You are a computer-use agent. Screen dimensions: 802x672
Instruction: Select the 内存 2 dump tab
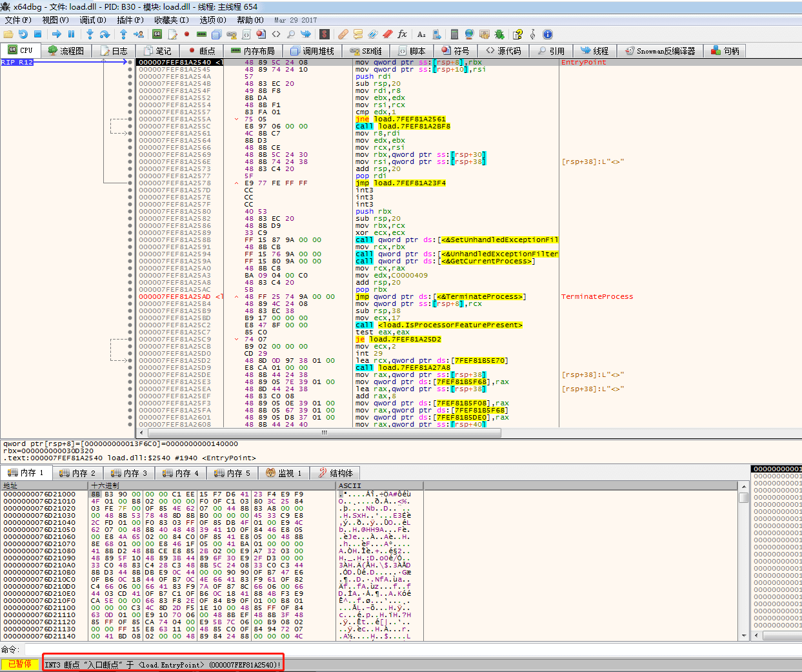pyautogui.click(x=77, y=473)
